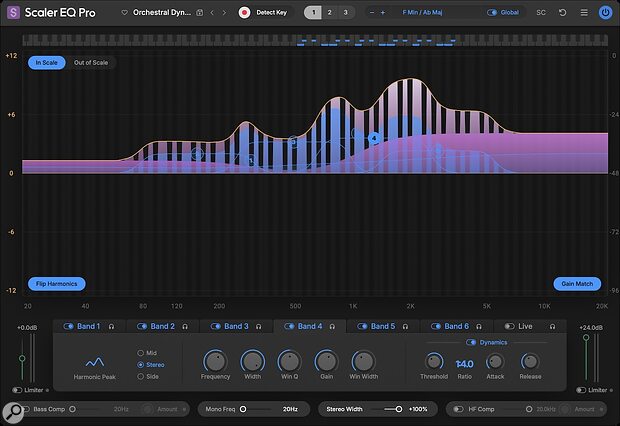The image size is (620, 426).
Task: Switch to snapshot slot 2
Action: [329, 13]
